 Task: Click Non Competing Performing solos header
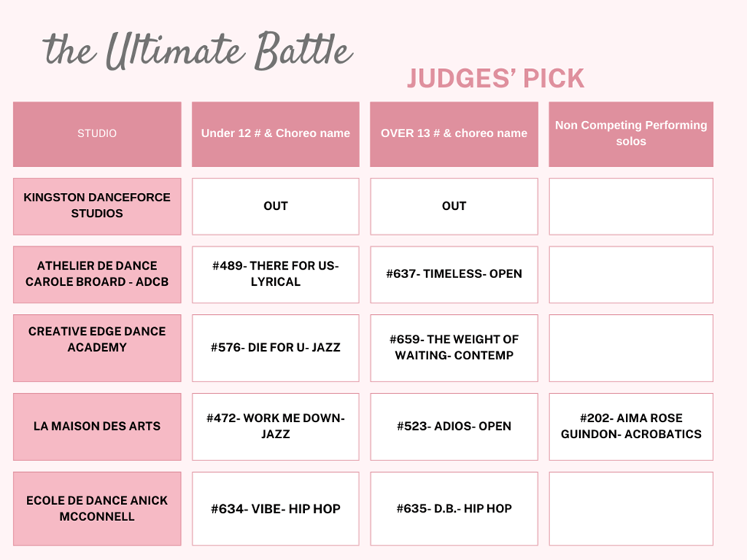coord(631,133)
